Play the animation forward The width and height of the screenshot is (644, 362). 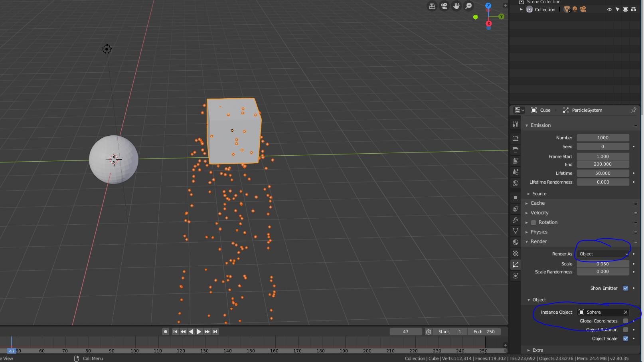(199, 332)
